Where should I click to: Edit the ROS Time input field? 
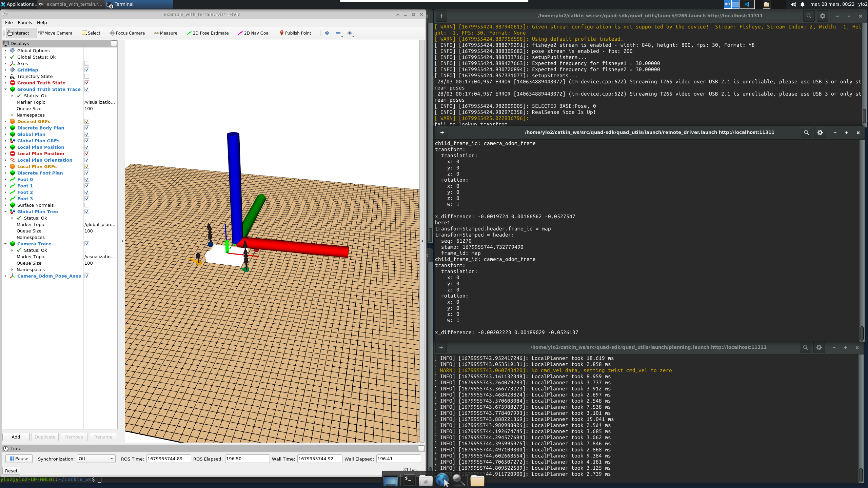(168, 459)
